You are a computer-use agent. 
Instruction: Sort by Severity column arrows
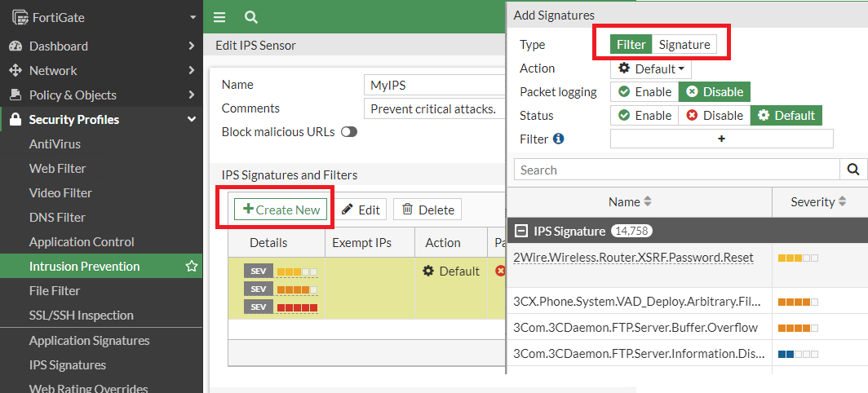(843, 202)
